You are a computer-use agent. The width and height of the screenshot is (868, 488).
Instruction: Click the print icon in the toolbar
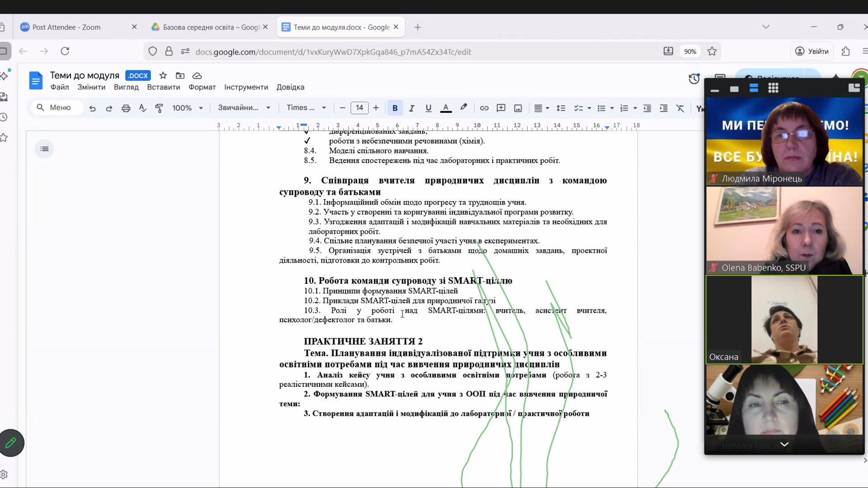coord(126,108)
